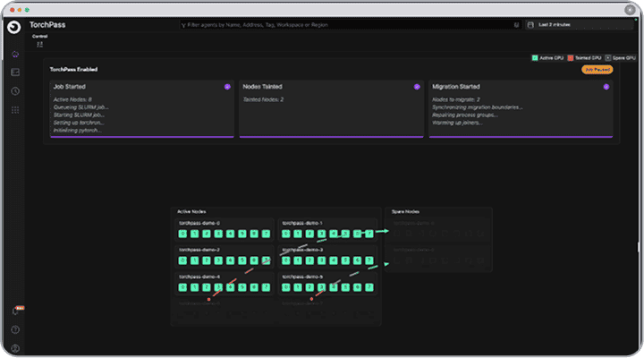Screen dimensions: 644x358
Task: Open the clock history sidebar icon
Action: point(15,90)
